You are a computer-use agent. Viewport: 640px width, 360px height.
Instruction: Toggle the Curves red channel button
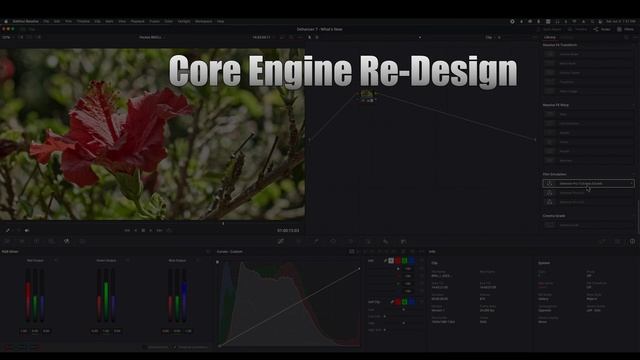(398, 260)
